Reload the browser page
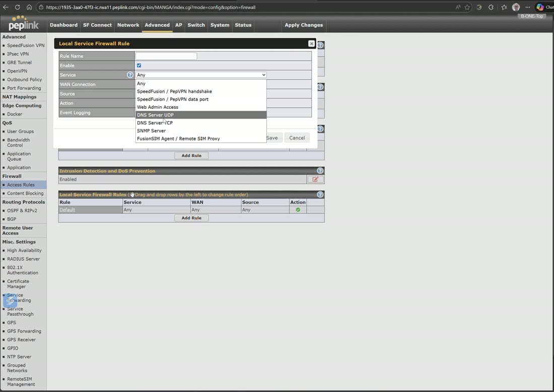 coord(17,7)
